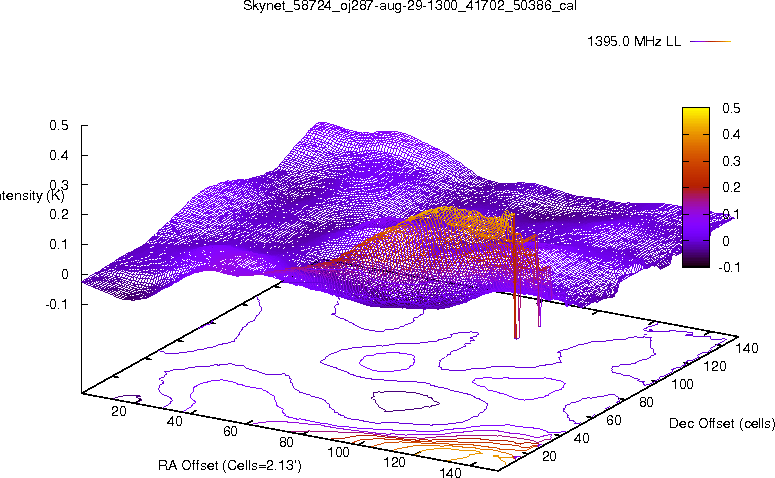Click the intensity axis tick 0.5

(59, 126)
